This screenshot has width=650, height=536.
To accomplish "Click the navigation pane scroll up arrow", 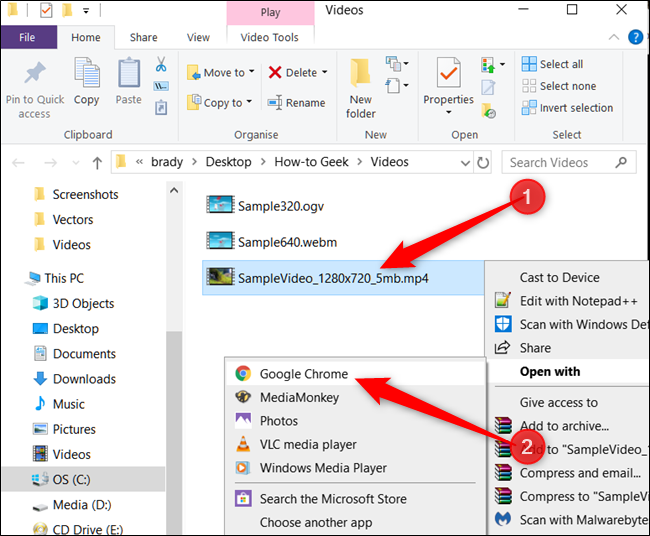I will click(x=174, y=191).
